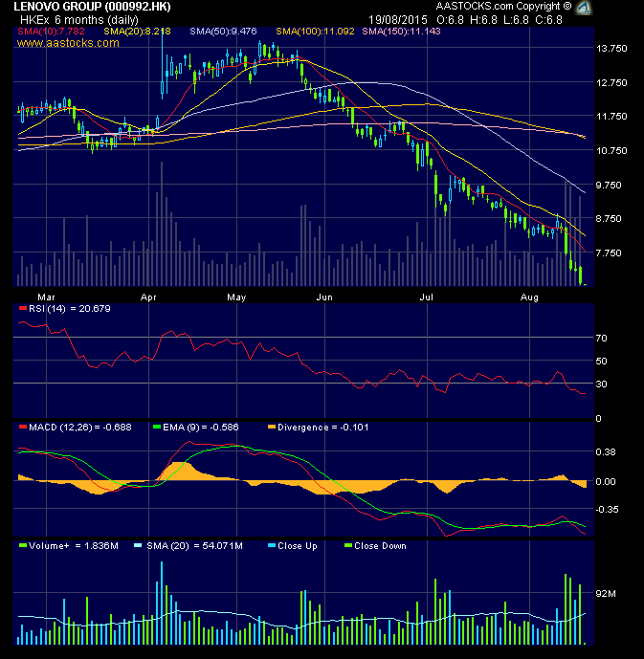Click the date 19/08/2015
Viewport: 644px width, 659px height.
[398, 20]
